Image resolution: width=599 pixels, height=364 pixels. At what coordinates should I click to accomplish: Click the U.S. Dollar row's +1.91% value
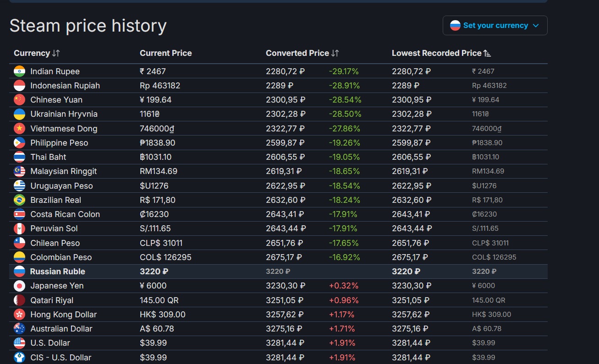tap(342, 343)
